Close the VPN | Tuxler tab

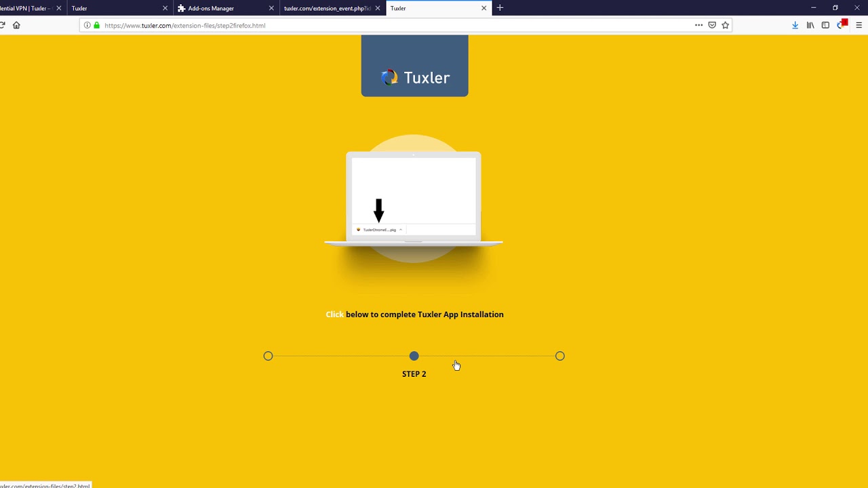pyautogui.click(x=58, y=8)
